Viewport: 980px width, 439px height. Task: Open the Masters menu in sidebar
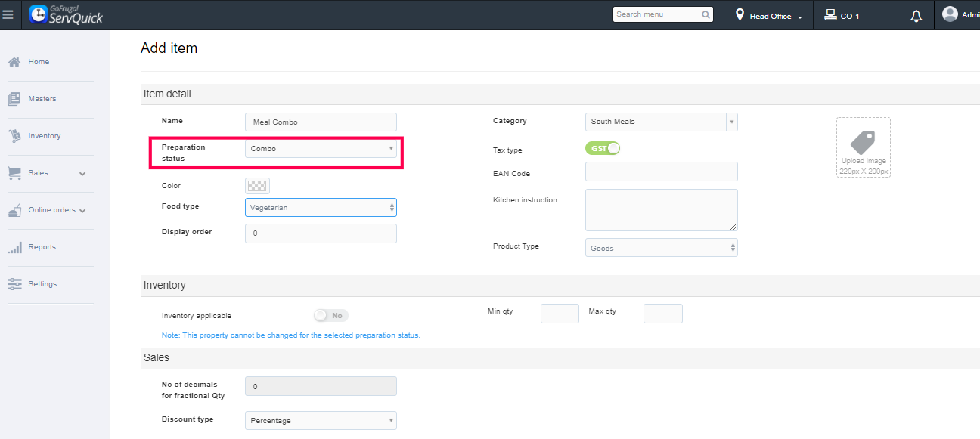click(42, 99)
